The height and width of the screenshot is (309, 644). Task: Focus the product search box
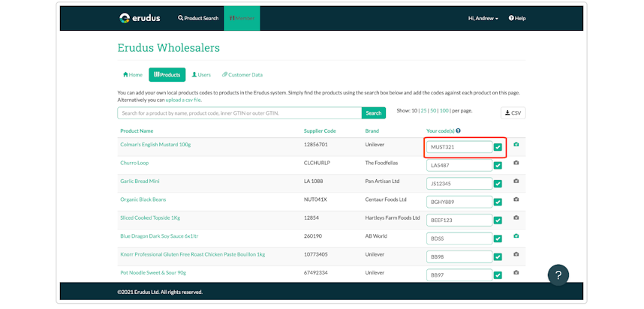click(239, 112)
